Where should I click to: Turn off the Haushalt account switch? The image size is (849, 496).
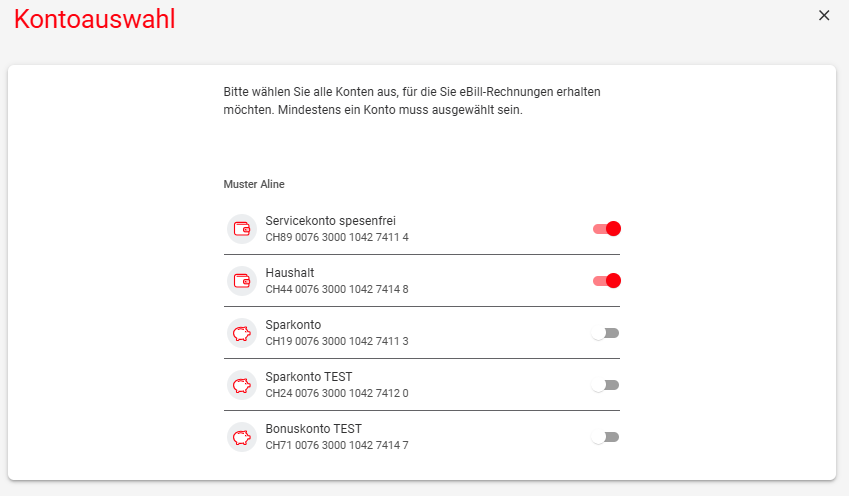click(x=606, y=281)
